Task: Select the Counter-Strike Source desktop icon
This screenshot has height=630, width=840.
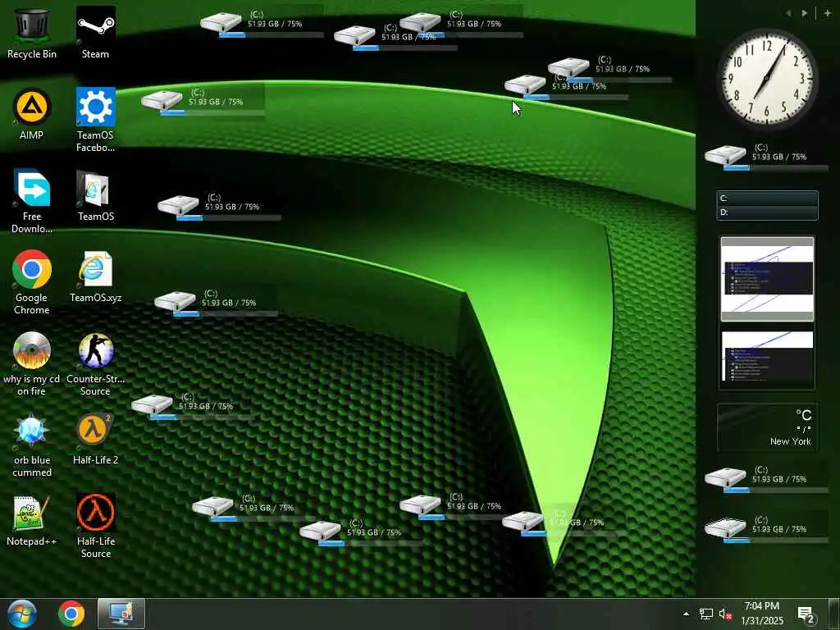Action: [95, 363]
